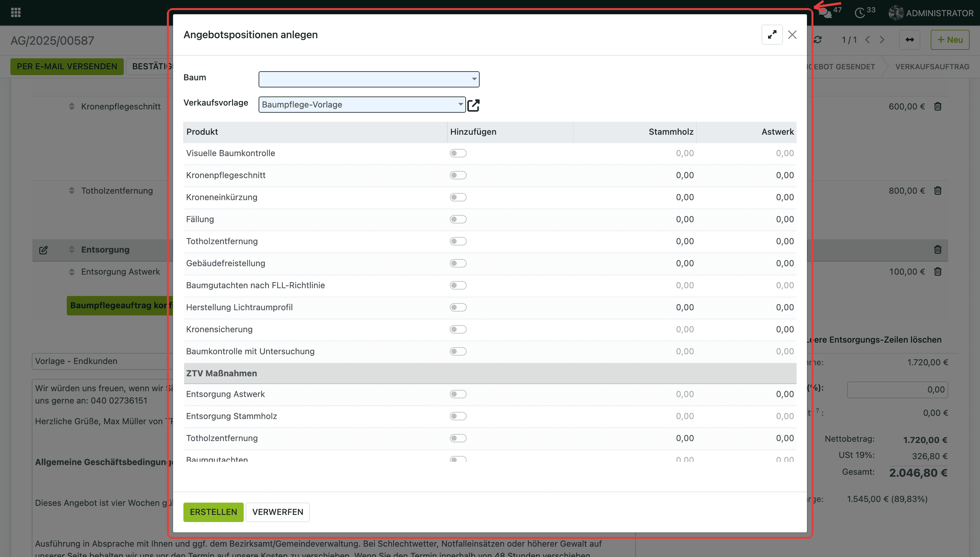The image size is (980, 557).
Task: Switch on Entsorgung Stammholz toggle
Action: click(458, 416)
